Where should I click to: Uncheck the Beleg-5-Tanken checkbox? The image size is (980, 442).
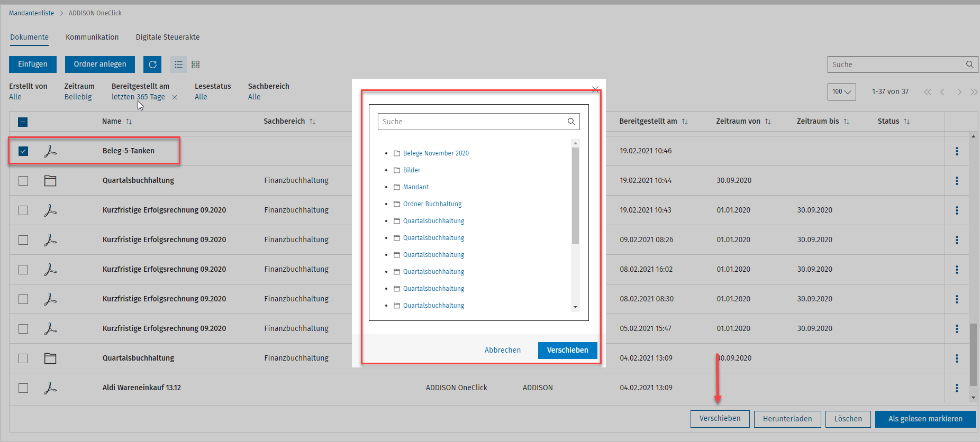tap(23, 151)
